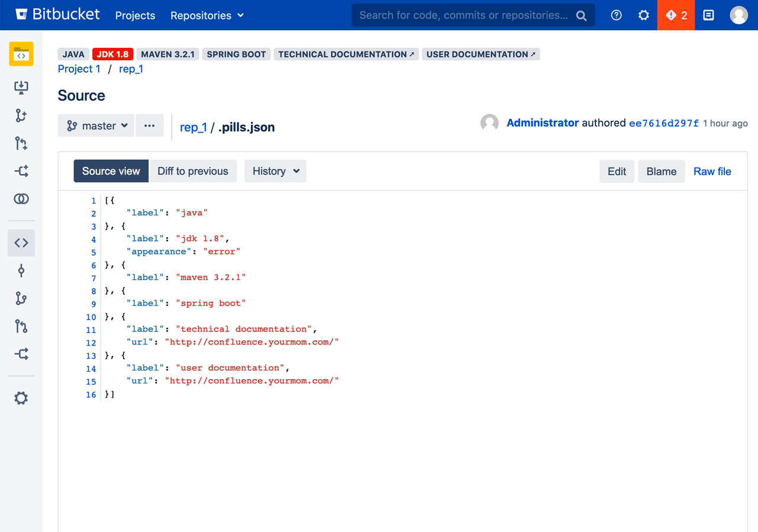The height and width of the screenshot is (532, 758).
Task: Click the SPRING BOOT pill
Action: (x=236, y=54)
